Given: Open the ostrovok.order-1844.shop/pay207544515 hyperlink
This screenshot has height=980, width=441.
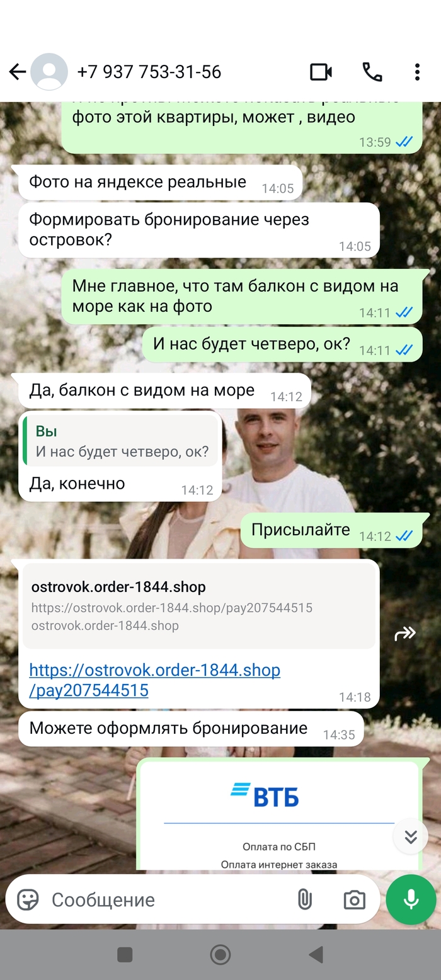Looking at the screenshot, I should [155, 680].
